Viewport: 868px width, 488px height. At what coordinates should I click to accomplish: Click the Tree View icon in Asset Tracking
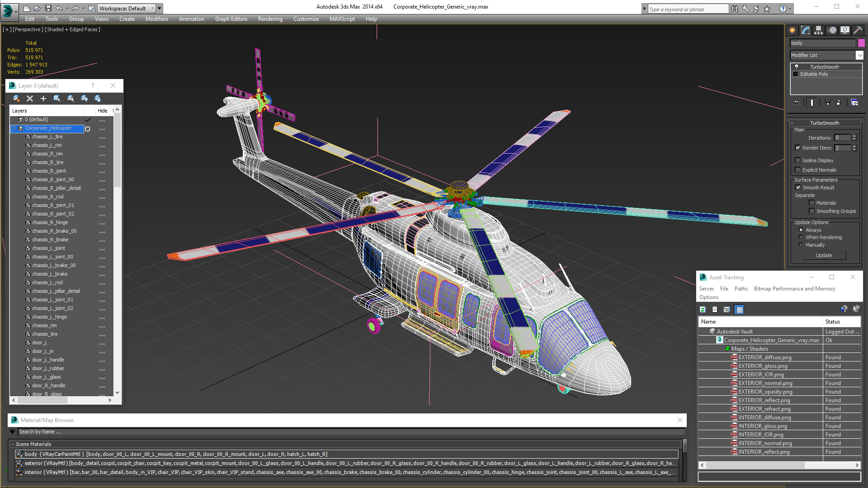[727, 310]
